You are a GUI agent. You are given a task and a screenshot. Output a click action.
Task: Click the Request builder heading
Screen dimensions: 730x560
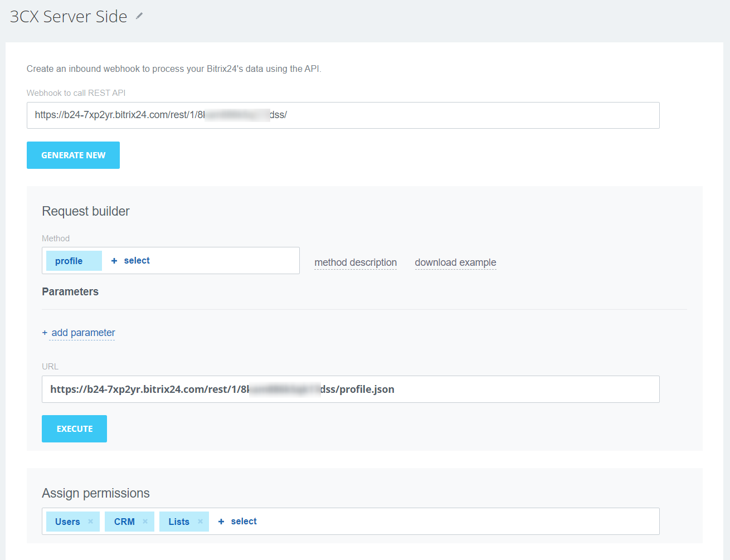86,211
